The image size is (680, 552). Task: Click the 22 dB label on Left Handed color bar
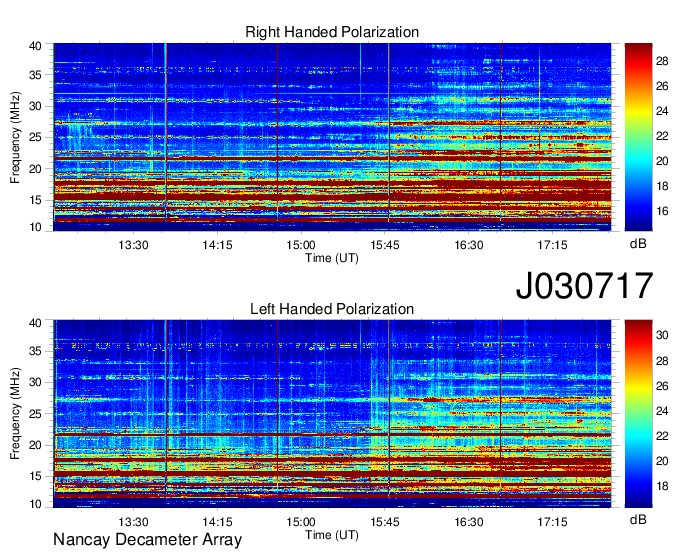pyautogui.click(x=662, y=436)
